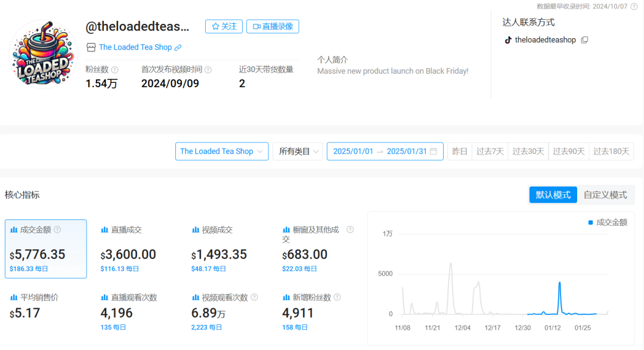The width and height of the screenshot is (644, 350).
Task: Click the shop icon before The Loaded Tea Shop
Action: pos(91,47)
